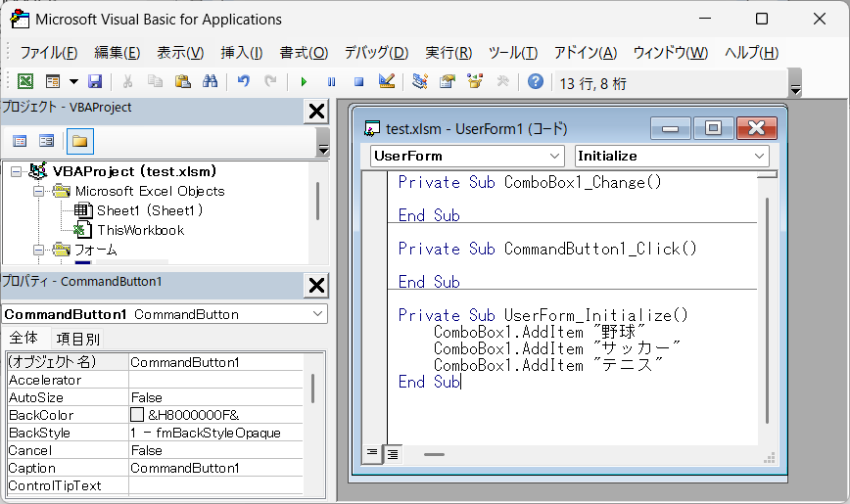Click the Toolbox icon in toolbar
The width and height of the screenshot is (850, 504).
[502, 82]
